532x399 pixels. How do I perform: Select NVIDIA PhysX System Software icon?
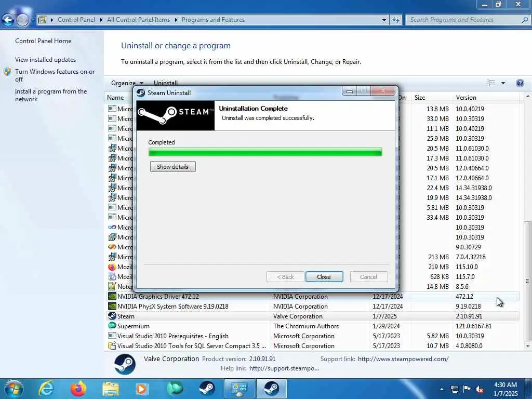pyautogui.click(x=112, y=306)
